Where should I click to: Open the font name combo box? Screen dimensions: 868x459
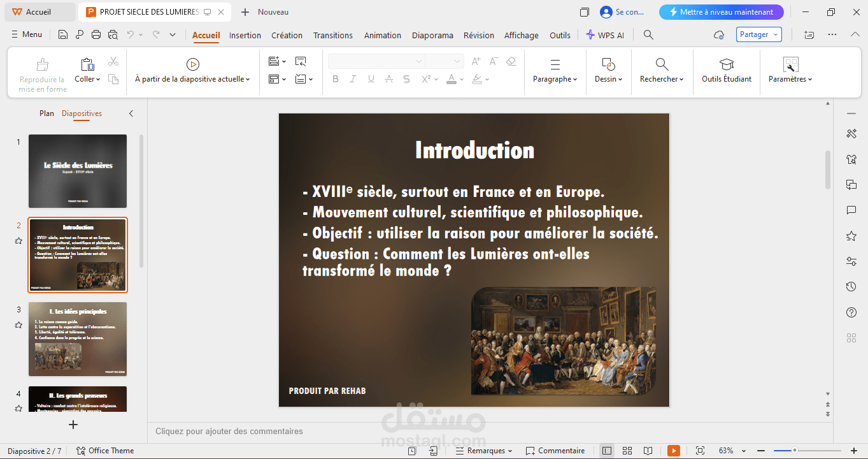(x=376, y=61)
